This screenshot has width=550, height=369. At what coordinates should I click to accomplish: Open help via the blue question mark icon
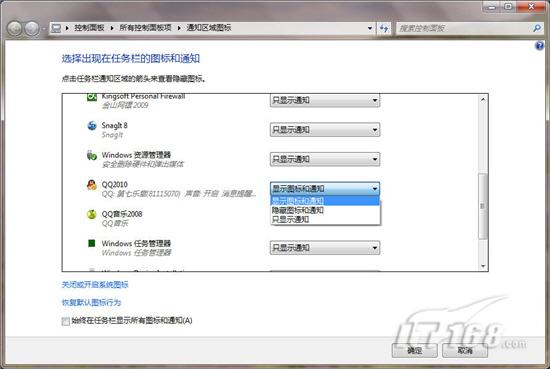[x=539, y=46]
